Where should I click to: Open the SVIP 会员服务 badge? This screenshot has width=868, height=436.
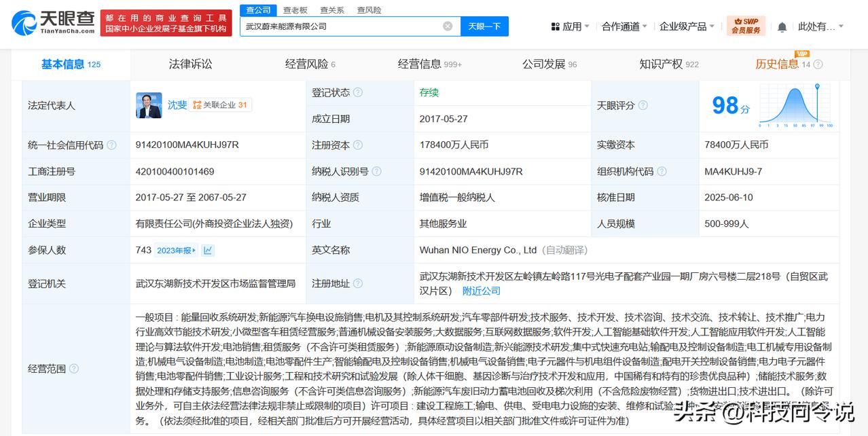click(x=746, y=26)
